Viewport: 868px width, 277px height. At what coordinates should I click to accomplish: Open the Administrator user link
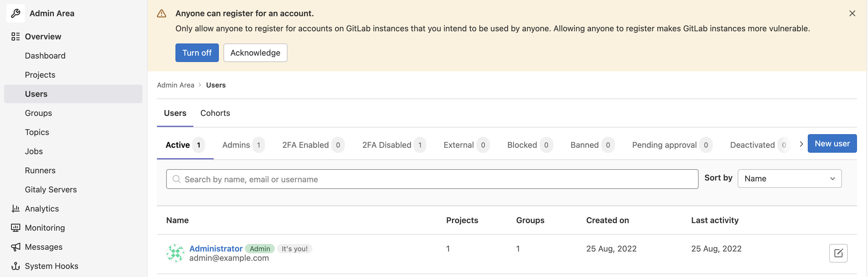(216, 248)
